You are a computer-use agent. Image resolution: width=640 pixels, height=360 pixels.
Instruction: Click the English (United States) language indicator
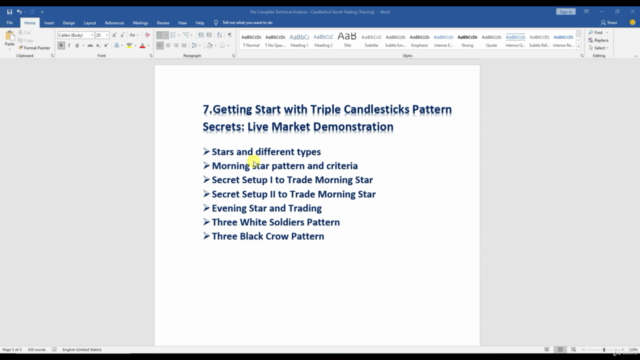[82, 349]
